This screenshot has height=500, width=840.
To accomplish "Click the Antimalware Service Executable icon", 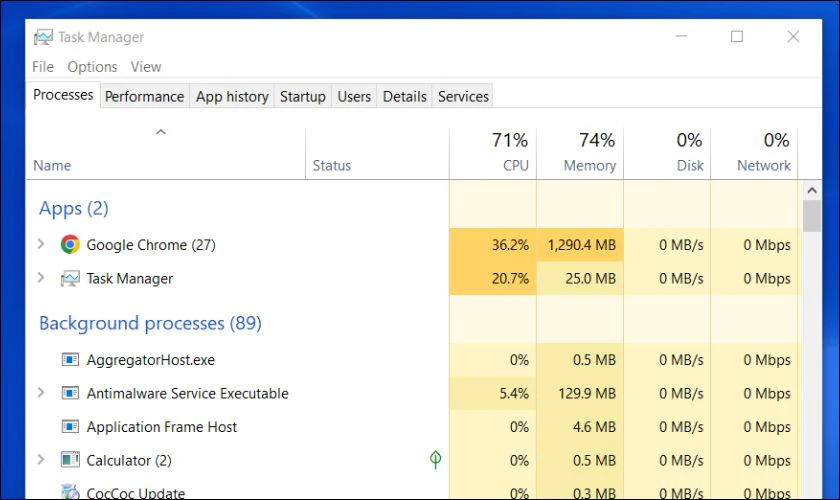I will [x=70, y=393].
